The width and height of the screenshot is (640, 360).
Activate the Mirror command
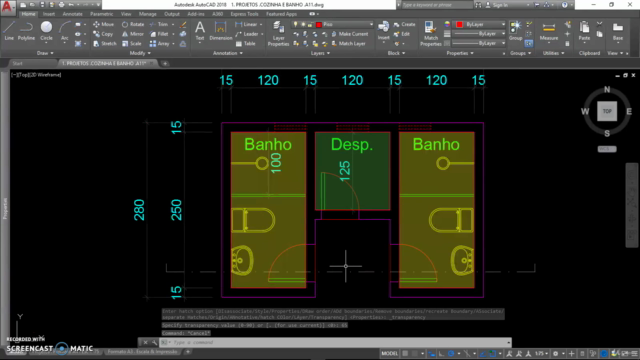coord(133,34)
